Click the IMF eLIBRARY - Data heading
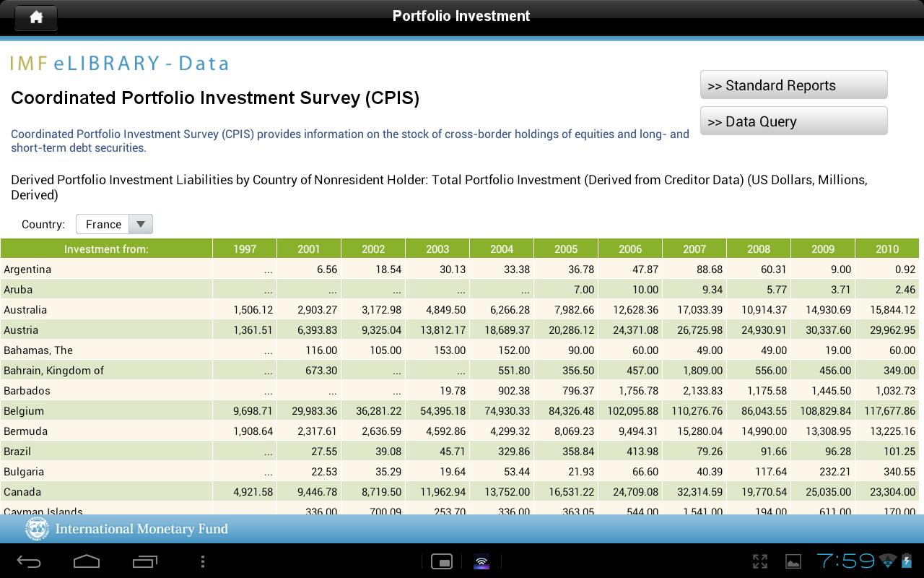924x578 pixels. pos(120,64)
